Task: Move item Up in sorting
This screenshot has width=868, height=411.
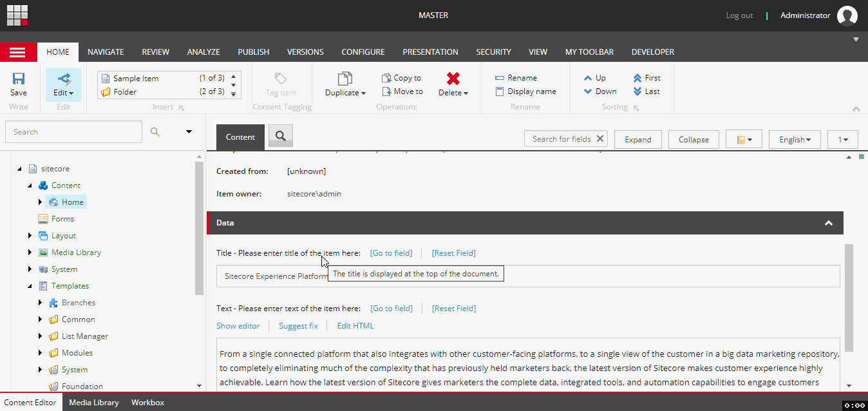Action: point(595,78)
